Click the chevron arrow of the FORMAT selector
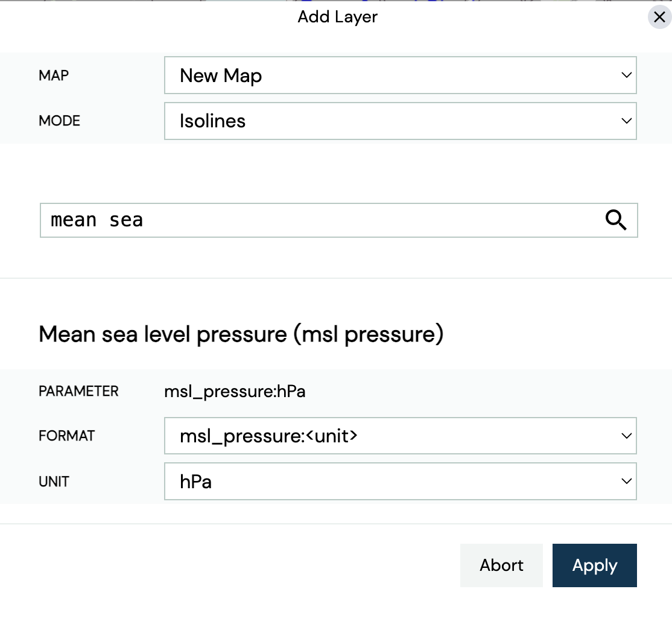 (626, 436)
